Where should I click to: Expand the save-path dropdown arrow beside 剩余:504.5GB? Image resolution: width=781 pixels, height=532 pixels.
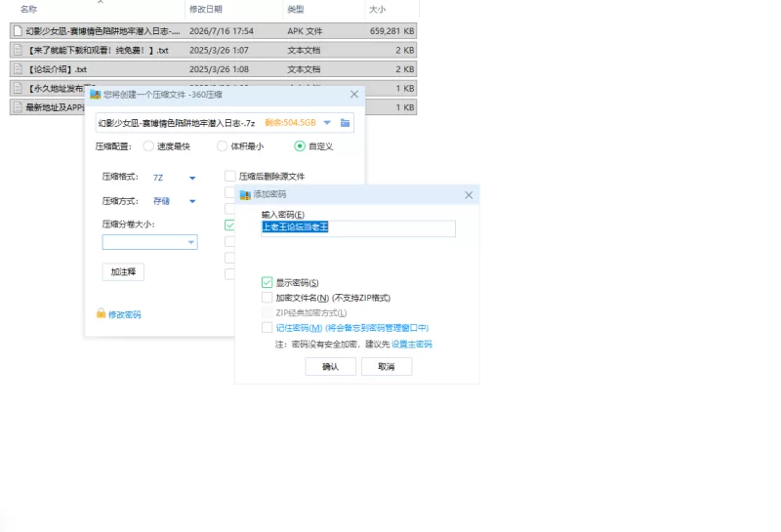pos(327,123)
